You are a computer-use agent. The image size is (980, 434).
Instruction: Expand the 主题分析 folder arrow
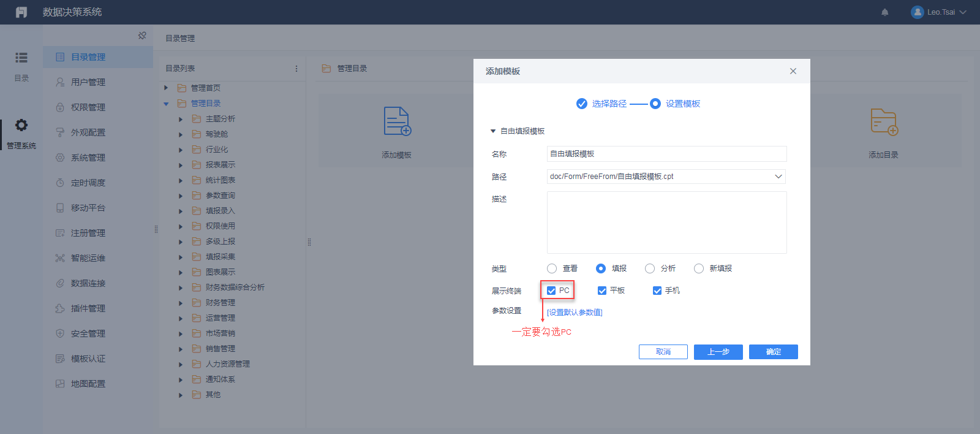[181, 119]
